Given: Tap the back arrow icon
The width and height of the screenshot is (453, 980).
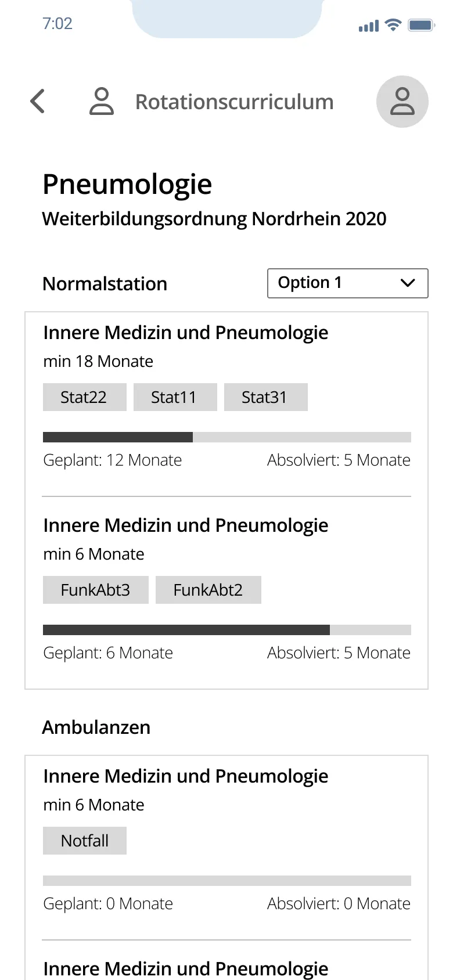Looking at the screenshot, I should [38, 102].
